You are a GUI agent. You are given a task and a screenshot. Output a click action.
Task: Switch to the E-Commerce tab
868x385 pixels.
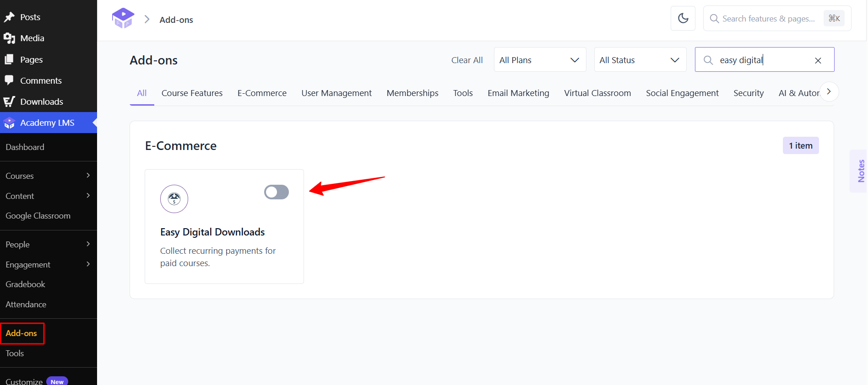(x=262, y=93)
